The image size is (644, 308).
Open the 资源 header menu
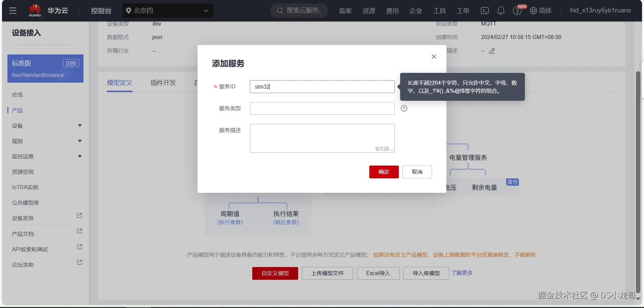pyautogui.click(x=369, y=11)
